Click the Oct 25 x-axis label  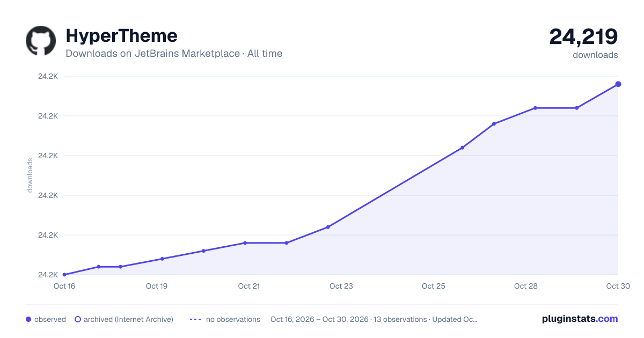point(434,286)
